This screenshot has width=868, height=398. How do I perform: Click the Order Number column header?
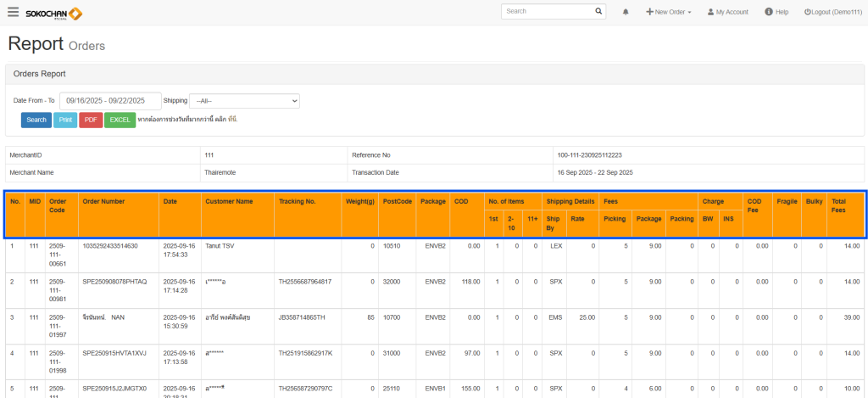point(103,201)
